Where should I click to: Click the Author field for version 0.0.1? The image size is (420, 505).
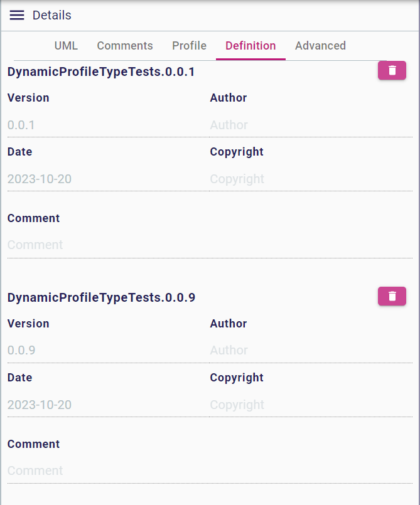pos(301,125)
